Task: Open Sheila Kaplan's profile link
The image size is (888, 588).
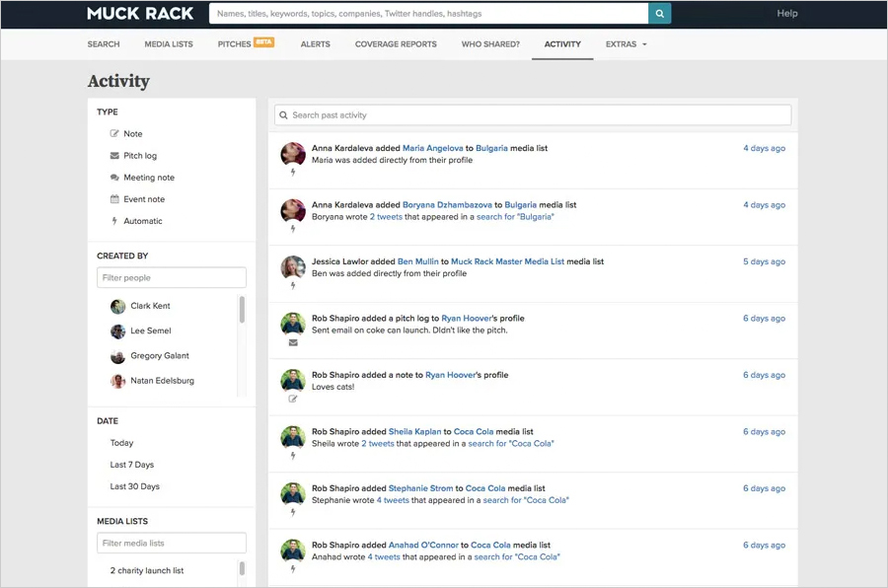Action: tap(414, 432)
